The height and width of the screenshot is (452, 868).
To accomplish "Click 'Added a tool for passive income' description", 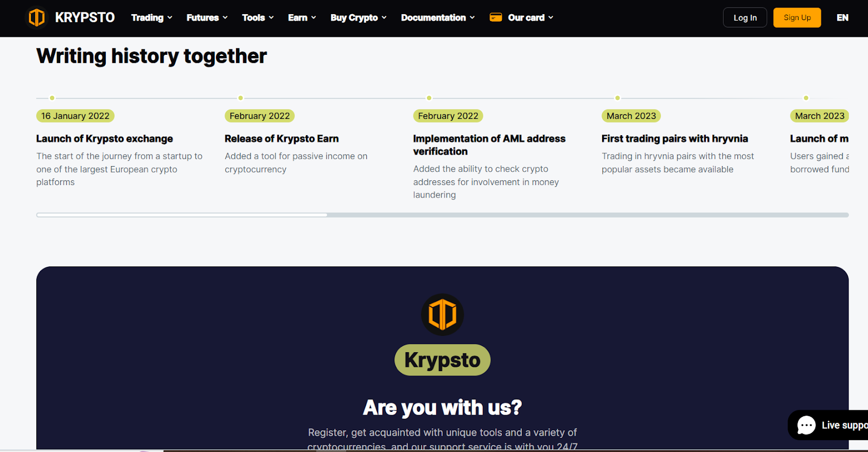I will click(x=296, y=163).
